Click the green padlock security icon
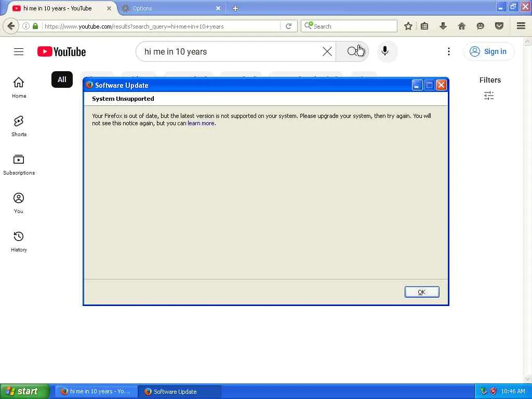This screenshot has height=399, width=532. point(35,26)
